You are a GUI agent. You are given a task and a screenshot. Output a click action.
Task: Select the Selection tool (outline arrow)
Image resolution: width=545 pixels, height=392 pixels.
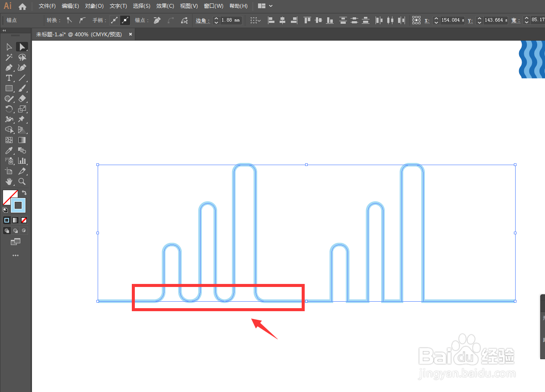9,47
